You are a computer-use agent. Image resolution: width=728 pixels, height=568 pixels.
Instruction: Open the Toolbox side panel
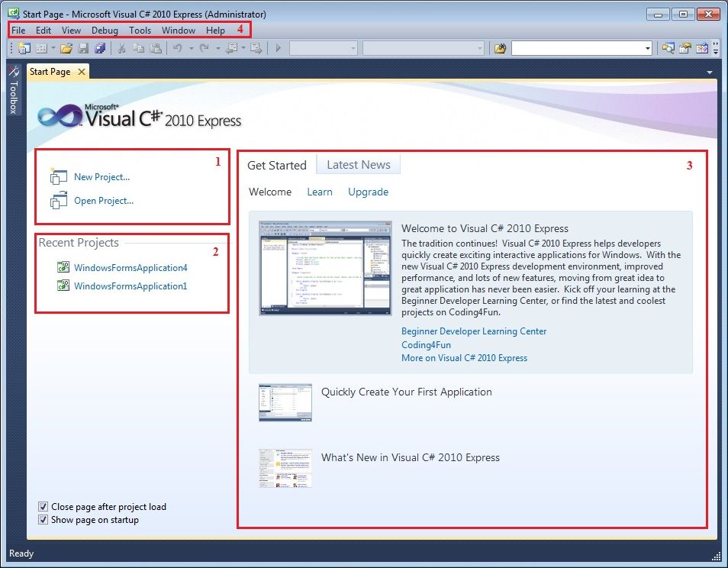(x=12, y=89)
